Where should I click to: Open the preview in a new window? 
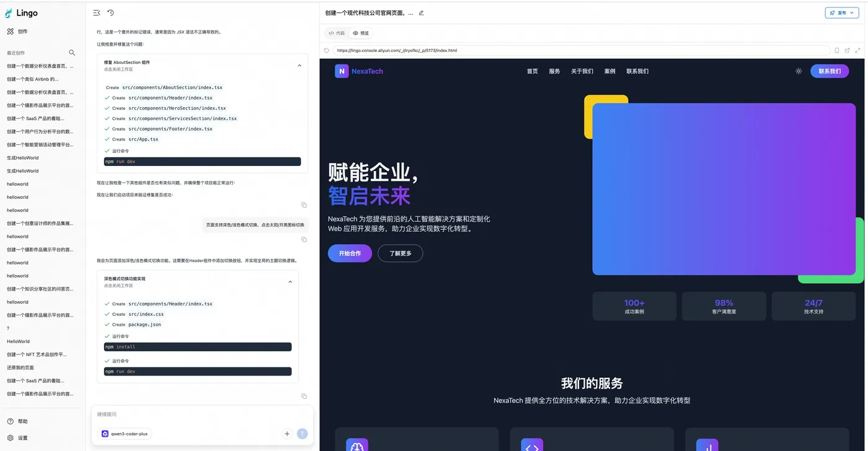pos(847,50)
